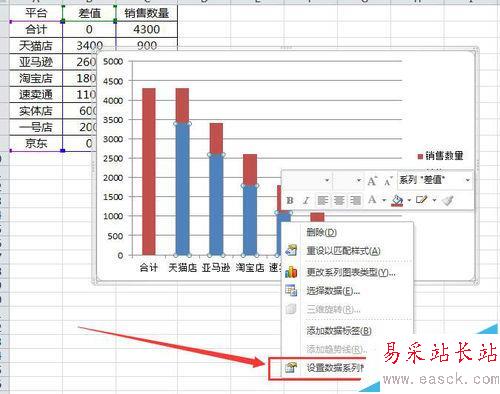Click the grow font size icon

pyautogui.click(x=372, y=181)
